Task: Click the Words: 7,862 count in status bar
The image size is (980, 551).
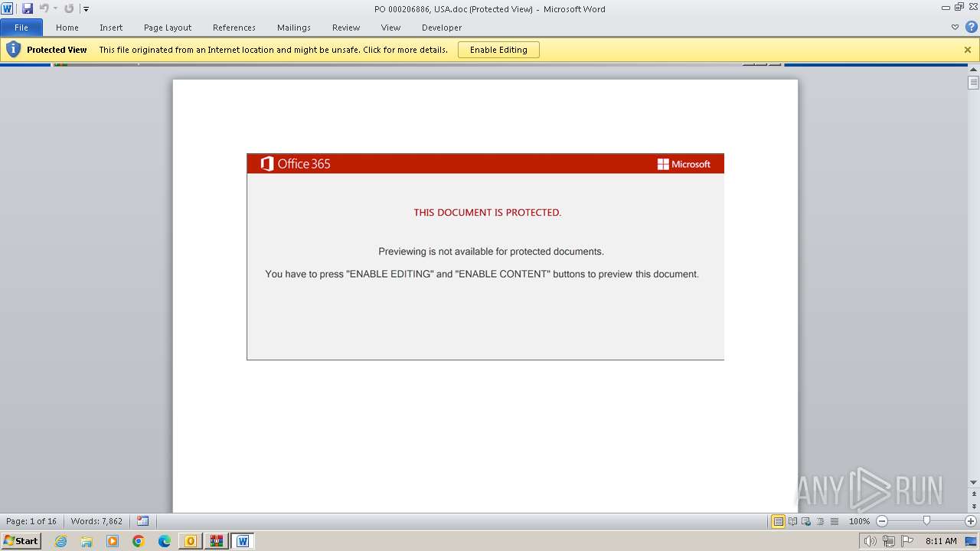Action: click(x=96, y=521)
